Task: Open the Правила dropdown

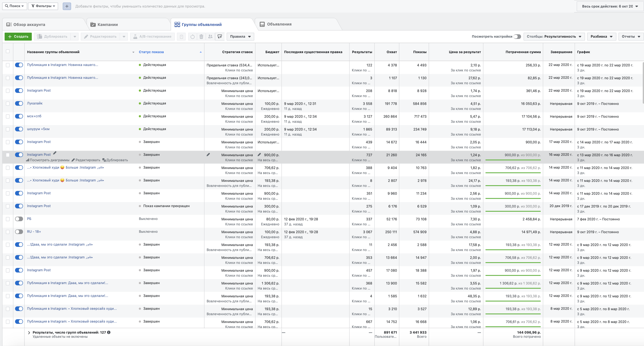Action: coord(240,37)
